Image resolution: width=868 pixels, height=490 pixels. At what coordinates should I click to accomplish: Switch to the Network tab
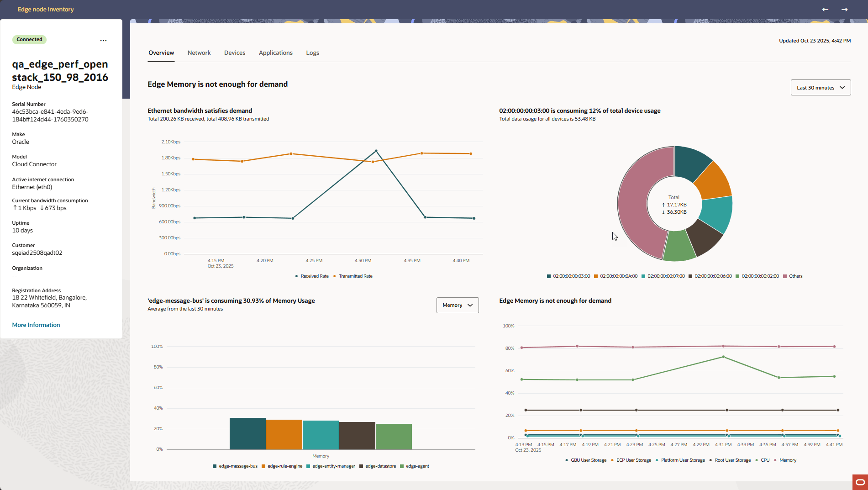pyautogui.click(x=199, y=53)
